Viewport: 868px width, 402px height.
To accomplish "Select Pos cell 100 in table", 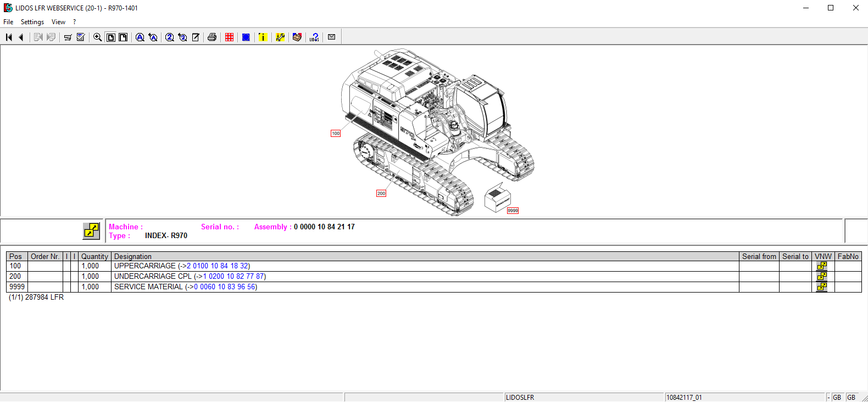I will pos(17,266).
